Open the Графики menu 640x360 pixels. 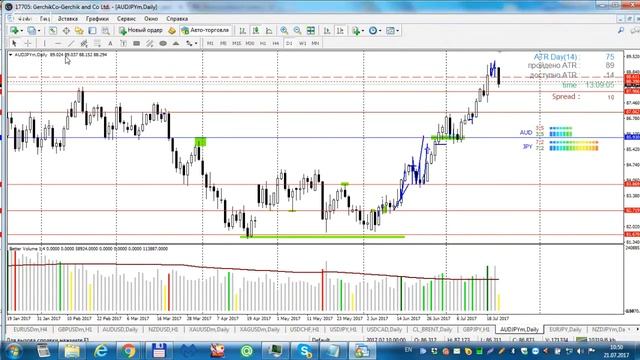(97, 19)
